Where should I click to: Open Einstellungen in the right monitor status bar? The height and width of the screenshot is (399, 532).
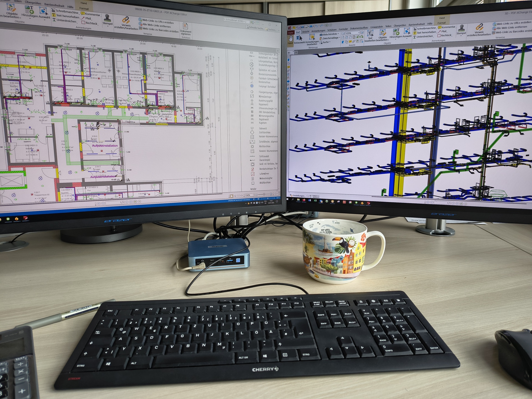[x=298, y=196]
